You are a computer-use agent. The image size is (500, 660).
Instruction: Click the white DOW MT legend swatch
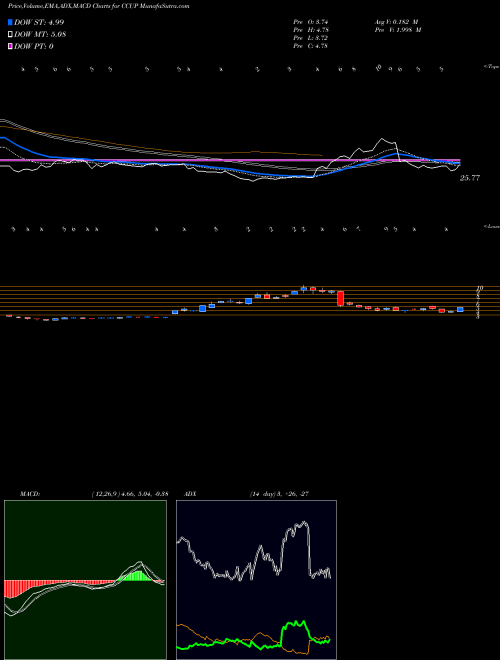10,35
